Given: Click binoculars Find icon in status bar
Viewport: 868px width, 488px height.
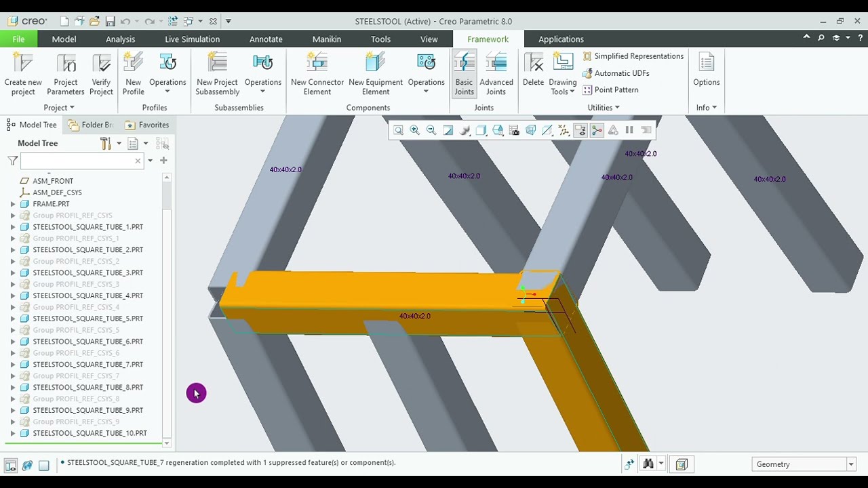Looking at the screenshot, I should tap(648, 464).
